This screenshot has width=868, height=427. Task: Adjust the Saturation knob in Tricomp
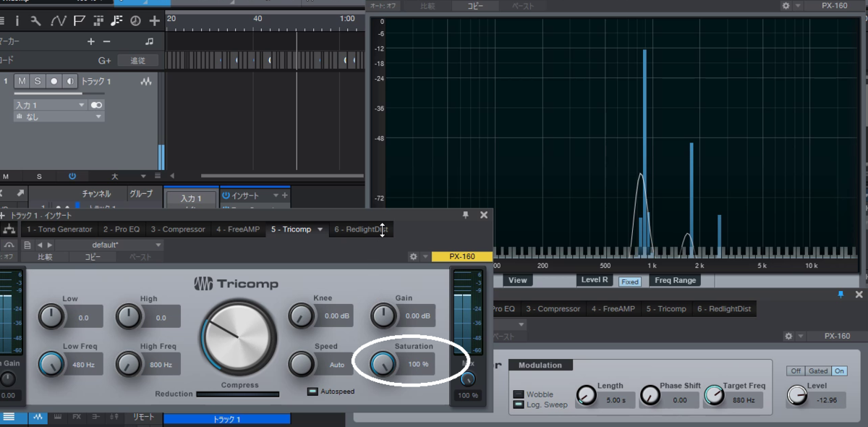click(383, 363)
